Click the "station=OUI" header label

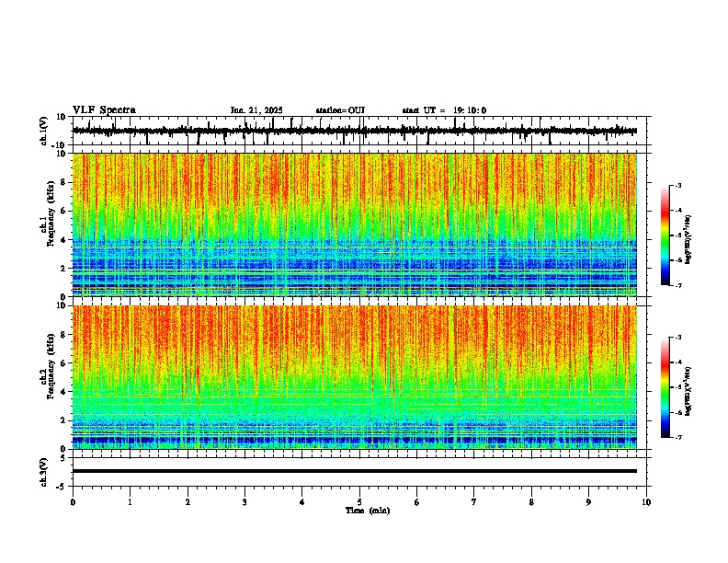pyautogui.click(x=340, y=110)
